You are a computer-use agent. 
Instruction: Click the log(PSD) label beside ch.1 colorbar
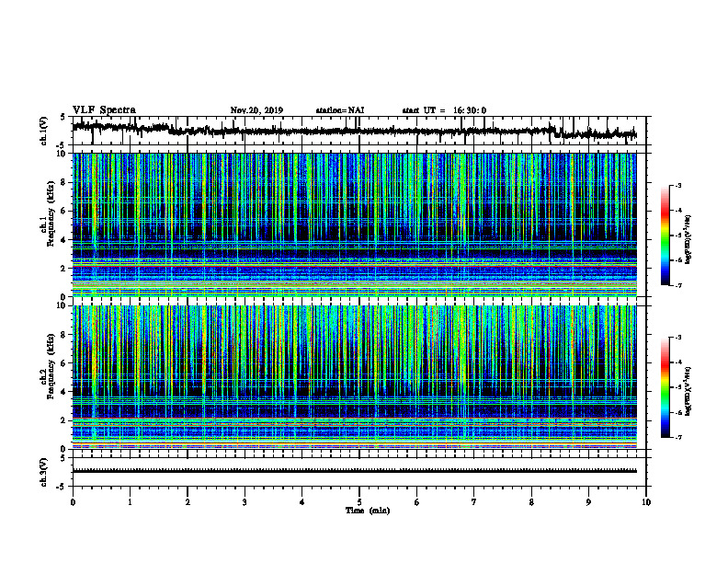tap(688, 240)
